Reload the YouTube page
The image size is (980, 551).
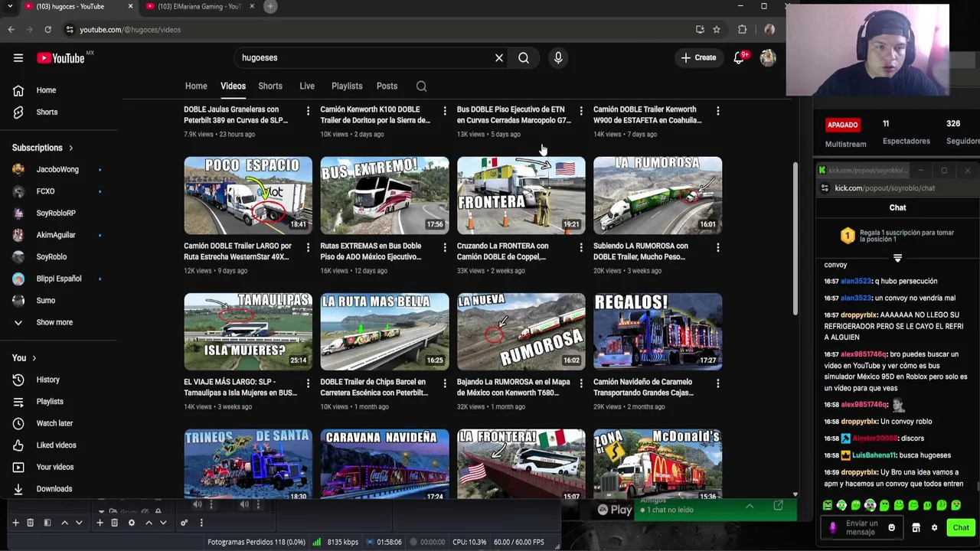[x=47, y=29]
